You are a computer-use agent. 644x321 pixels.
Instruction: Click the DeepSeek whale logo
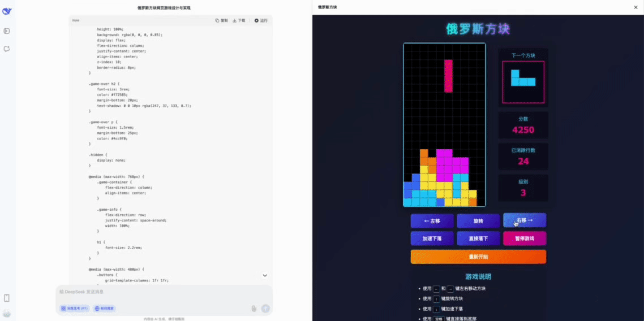click(x=7, y=11)
